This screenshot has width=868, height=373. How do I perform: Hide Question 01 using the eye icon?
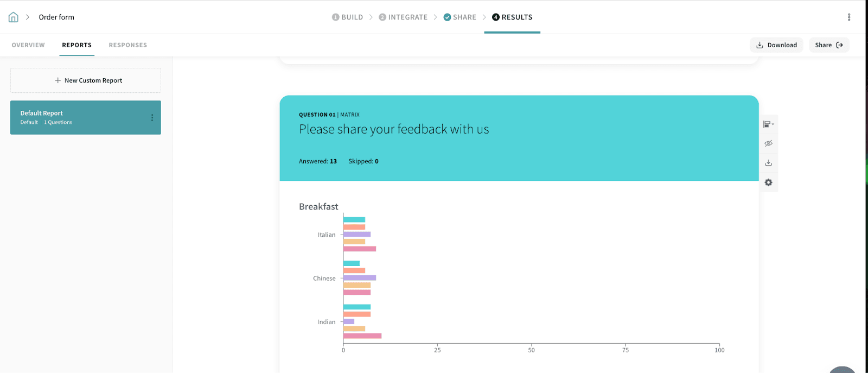click(768, 144)
